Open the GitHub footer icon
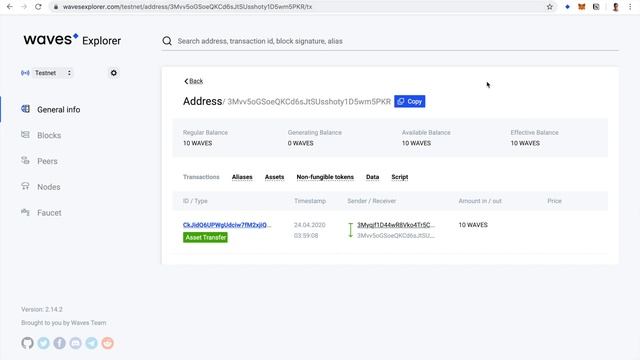This screenshot has width=640, height=360. click(x=27, y=343)
